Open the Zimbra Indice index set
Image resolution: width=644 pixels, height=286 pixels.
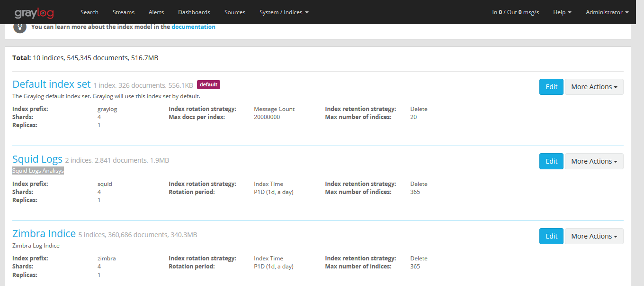(44, 234)
